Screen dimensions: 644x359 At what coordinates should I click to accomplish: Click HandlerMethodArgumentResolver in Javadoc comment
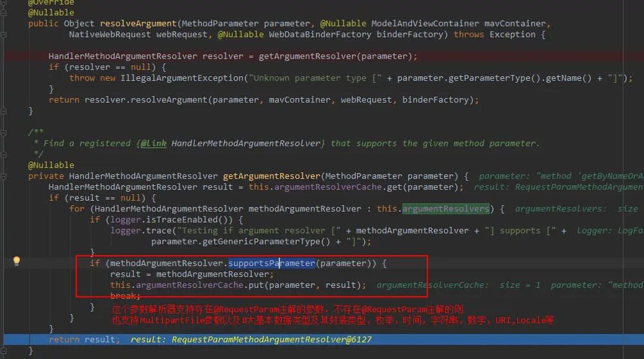[245, 144]
